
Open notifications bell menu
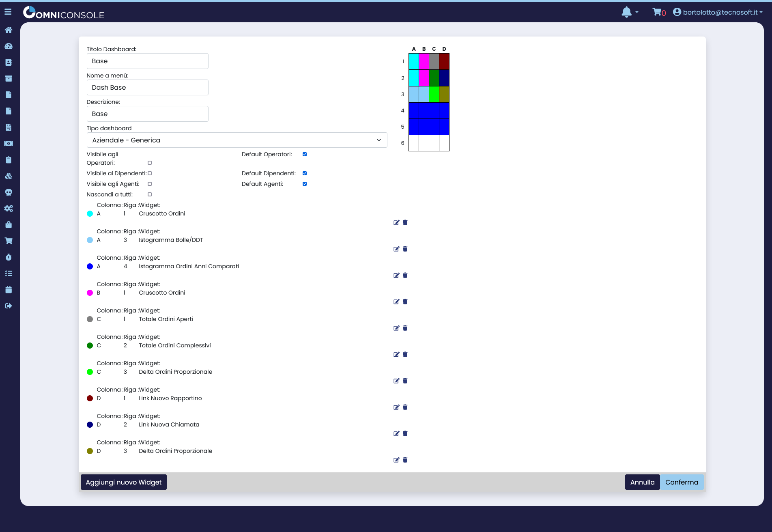pyautogui.click(x=626, y=12)
